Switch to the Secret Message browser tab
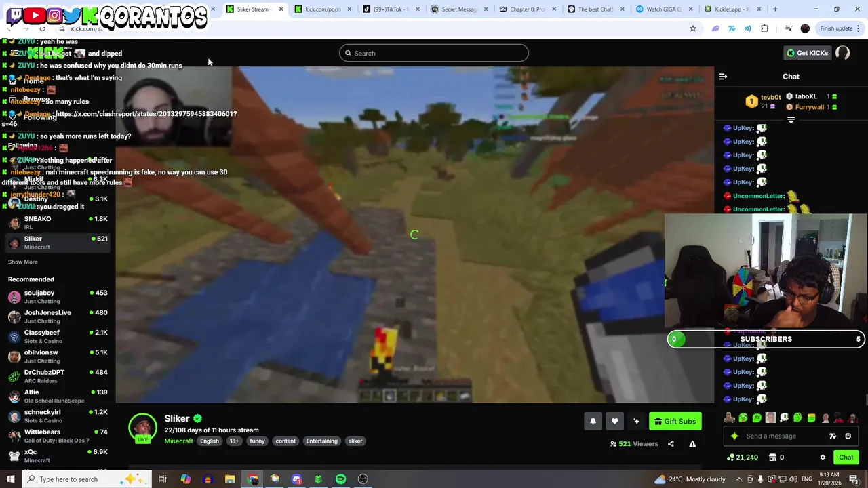 click(458, 9)
